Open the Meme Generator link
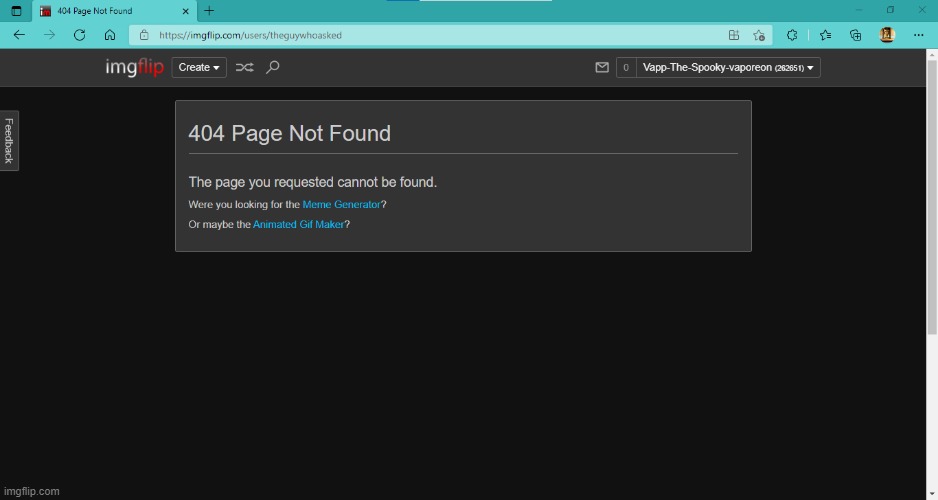The width and height of the screenshot is (938, 500). 341,205
